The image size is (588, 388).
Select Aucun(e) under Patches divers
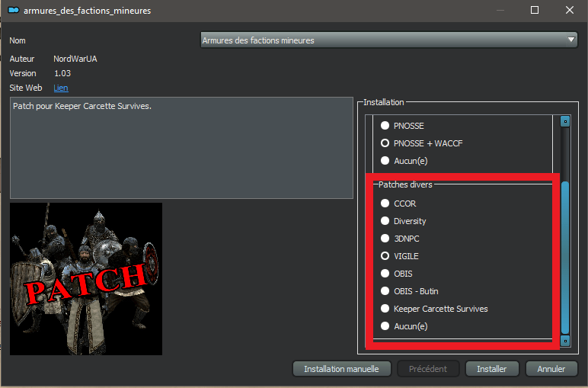click(x=385, y=326)
